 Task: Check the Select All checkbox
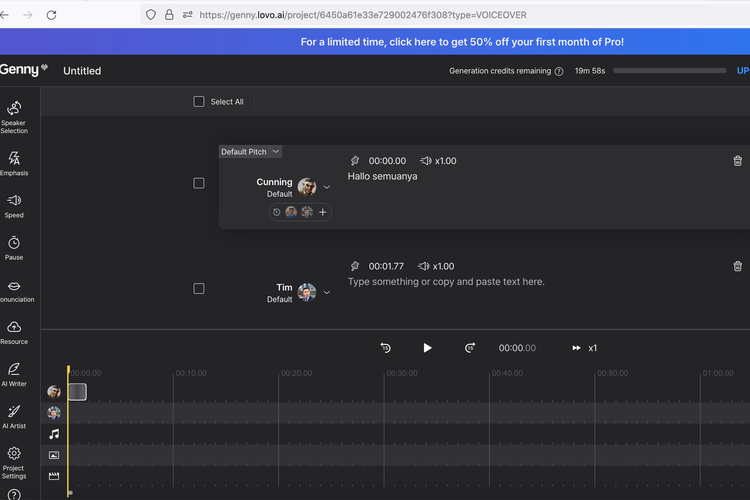click(x=199, y=101)
